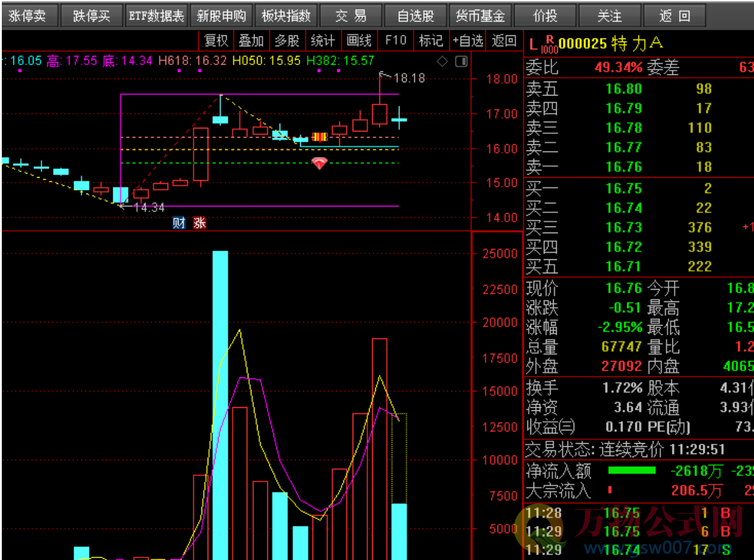
Task: Toggle 复权 on the chart toolbar
Action: 216,41
